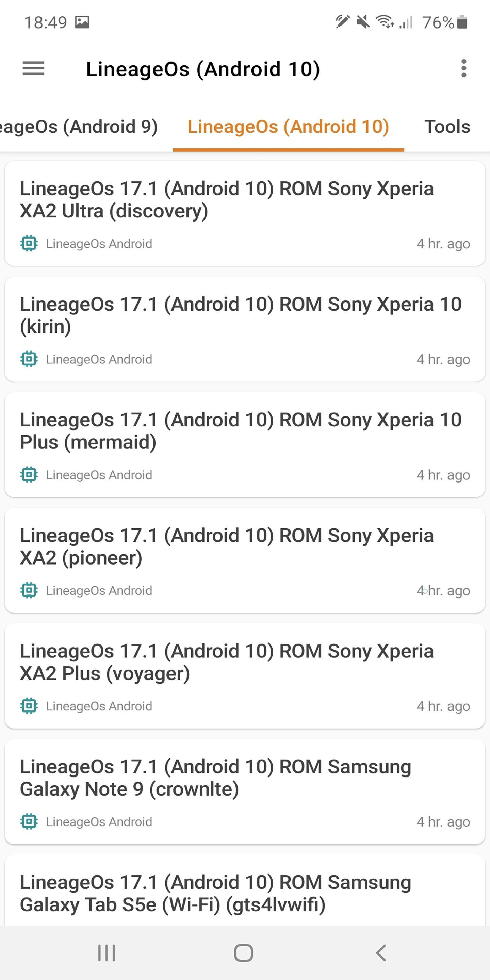Open the Galaxy Tab S5e (gts4lvwifi) ROM post
Image resolution: width=490 pixels, height=980 pixels.
pyautogui.click(x=215, y=893)
